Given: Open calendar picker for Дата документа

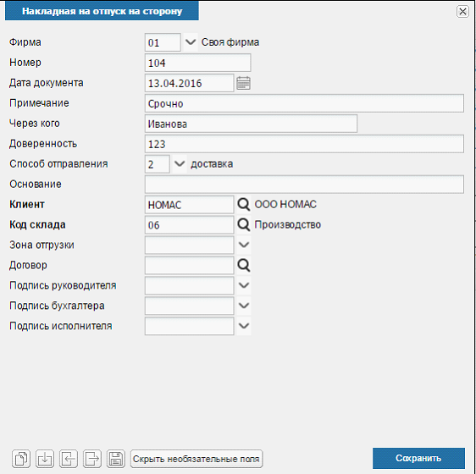Looking at the screenshot, I should 243,83.
